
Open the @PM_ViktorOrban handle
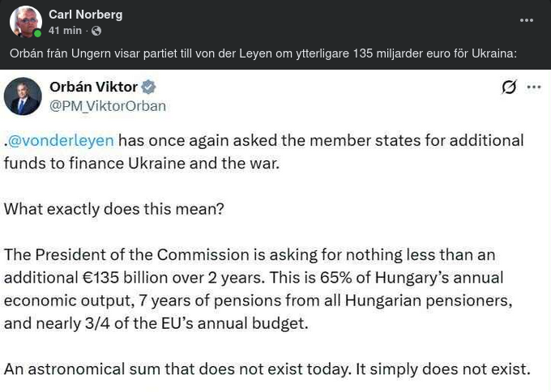pyautogui.click(x=108, y=106)
